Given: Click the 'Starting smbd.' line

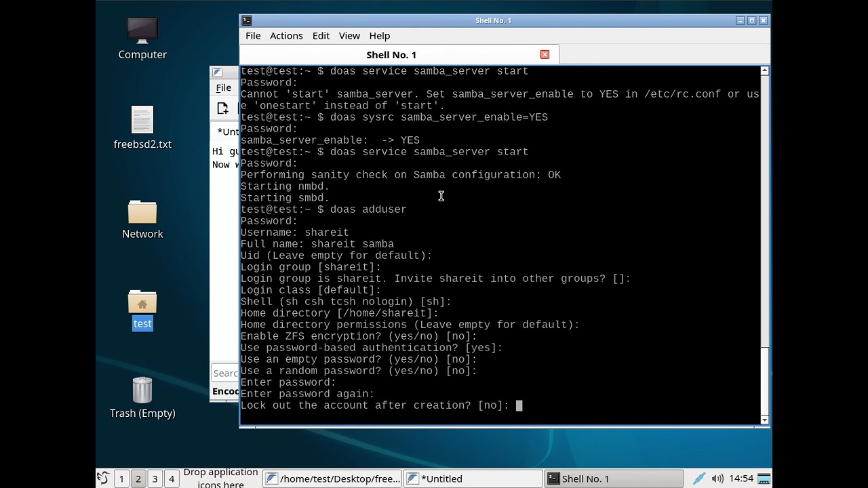Looking at the screenshot, I should pos(285,198).
